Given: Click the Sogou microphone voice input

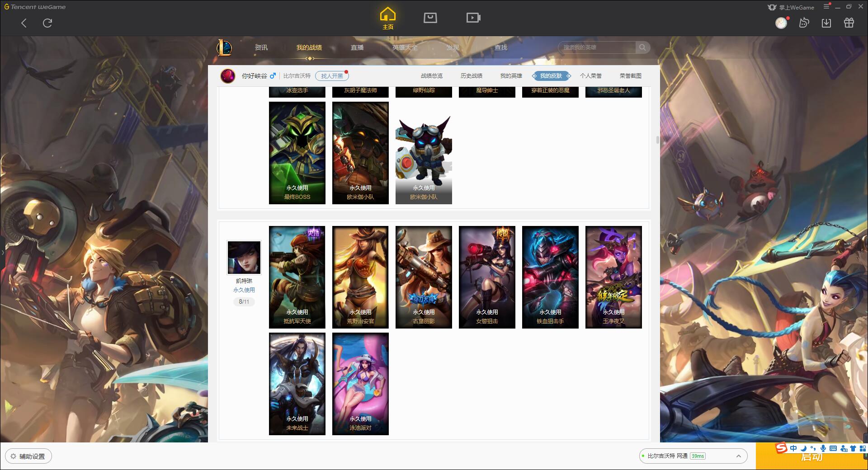Looking at the screenshot, I should (x=823, y=448).
